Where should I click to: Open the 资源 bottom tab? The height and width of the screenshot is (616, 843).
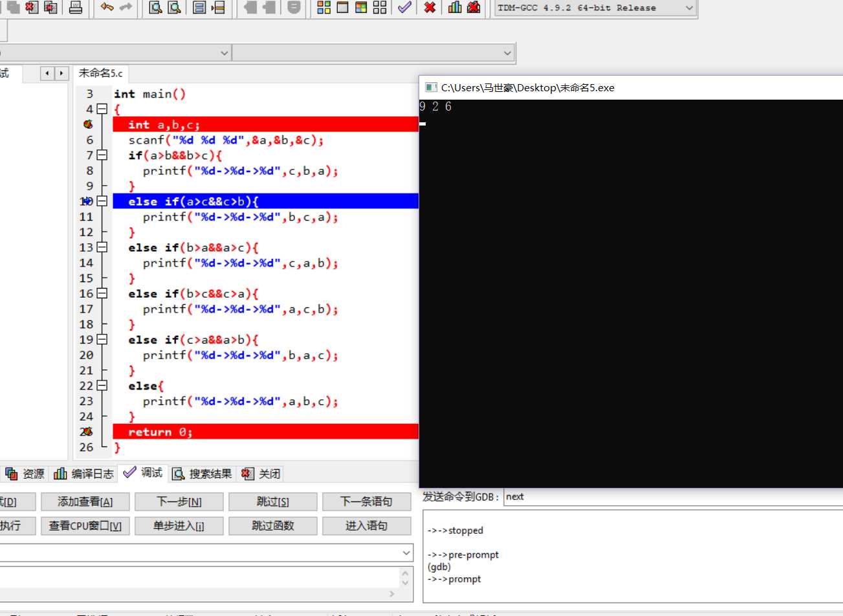coord(25,474)
